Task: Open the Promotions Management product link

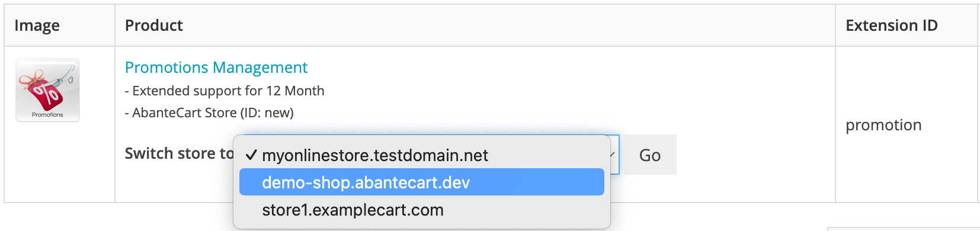Action: click(x=216, y=68)
